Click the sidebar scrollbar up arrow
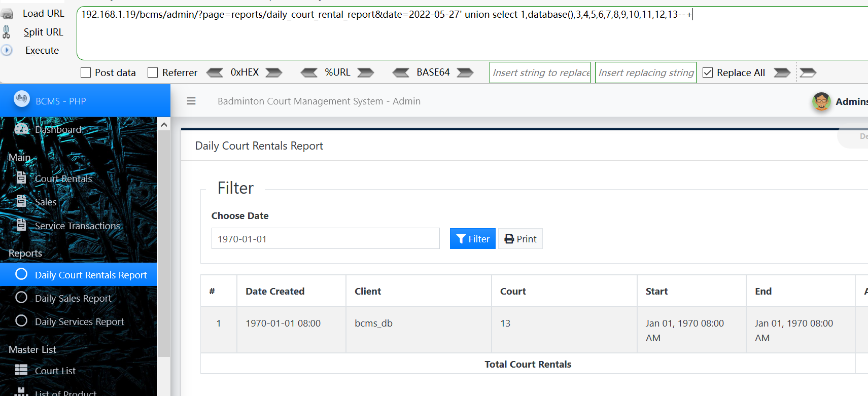The height and width of the screenshot is (396, 868). pyautogui.click(x=164, y=124)
